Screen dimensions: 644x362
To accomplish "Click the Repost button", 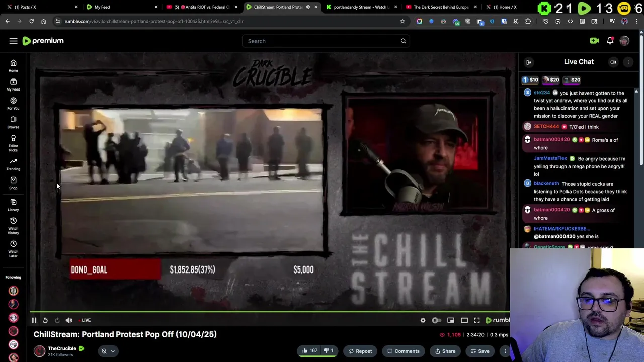I will (x=360, y=351).
